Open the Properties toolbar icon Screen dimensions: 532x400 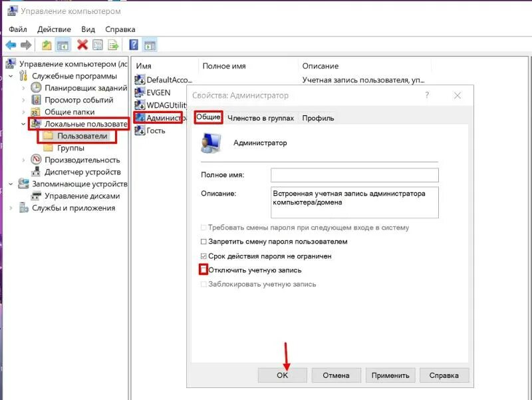(x=97, y=45)
